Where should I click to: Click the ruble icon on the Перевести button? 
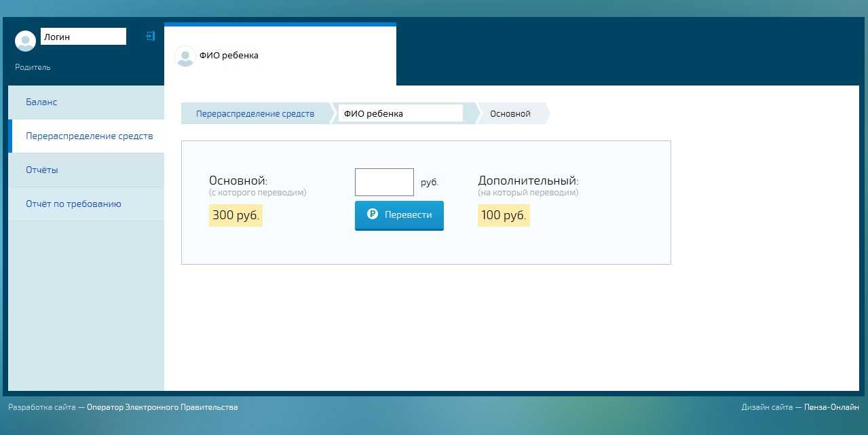pos(372,214)
